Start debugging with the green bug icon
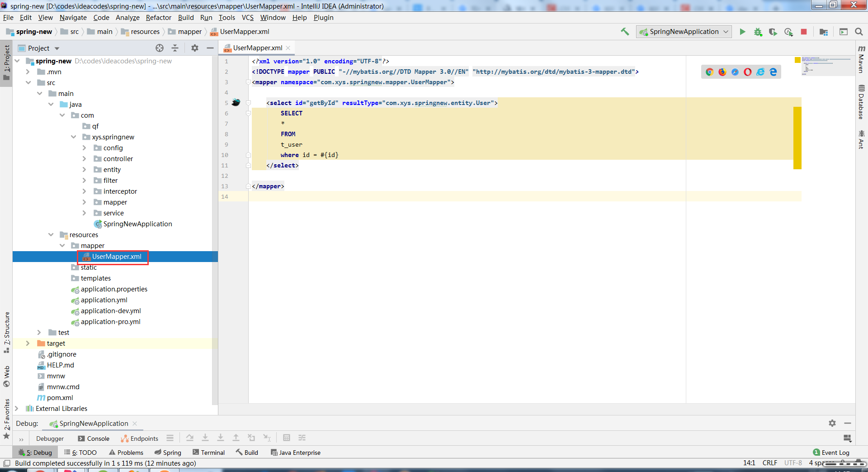This screenshot has width=868, height=472. (758, 32)
